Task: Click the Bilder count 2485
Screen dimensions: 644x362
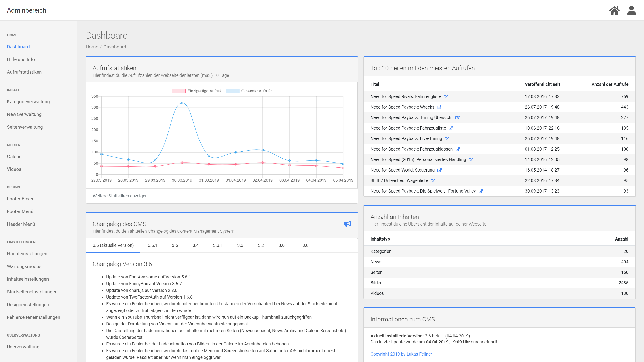Action: [x=623, y=283]
